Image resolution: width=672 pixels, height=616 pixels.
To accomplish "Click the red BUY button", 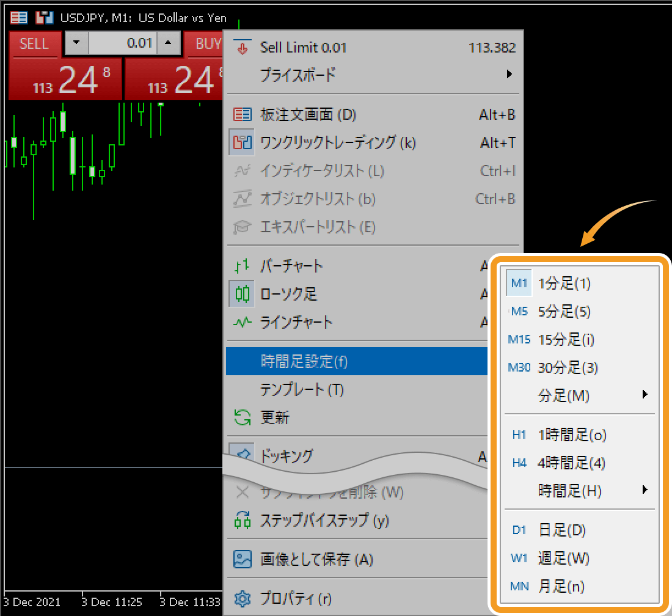I will coord(205,44).
